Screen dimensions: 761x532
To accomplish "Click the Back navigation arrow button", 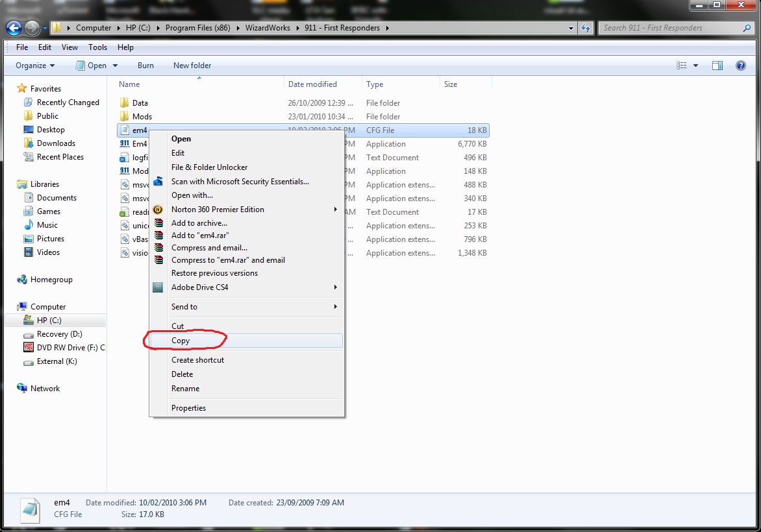I will tap(14, 28).
